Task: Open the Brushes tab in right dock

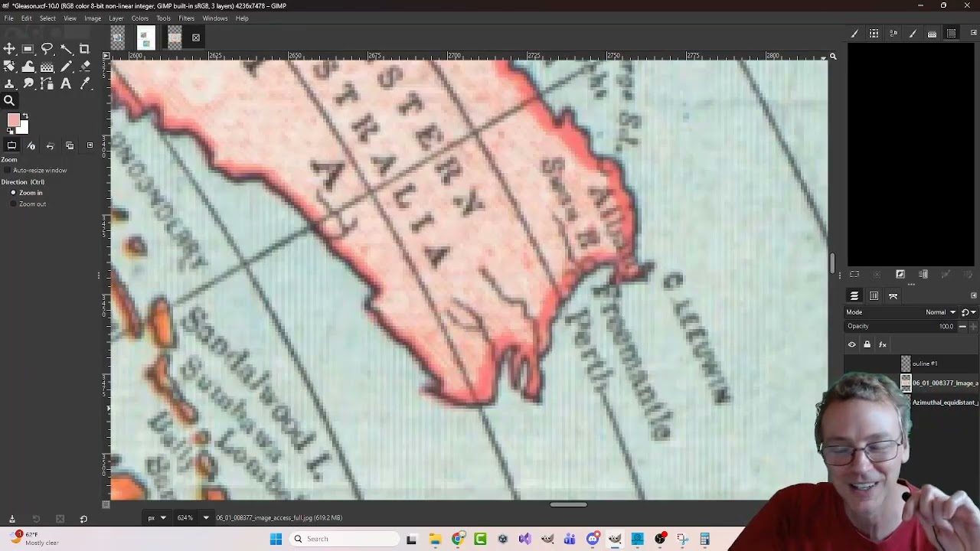Action: 854,34
